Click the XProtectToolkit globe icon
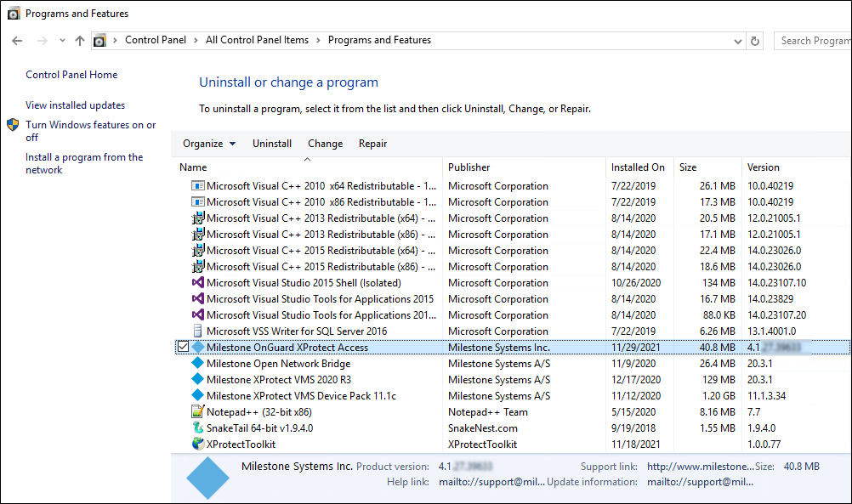The width and height of the screenshot is (852, 504). click(x=196, y=444)
